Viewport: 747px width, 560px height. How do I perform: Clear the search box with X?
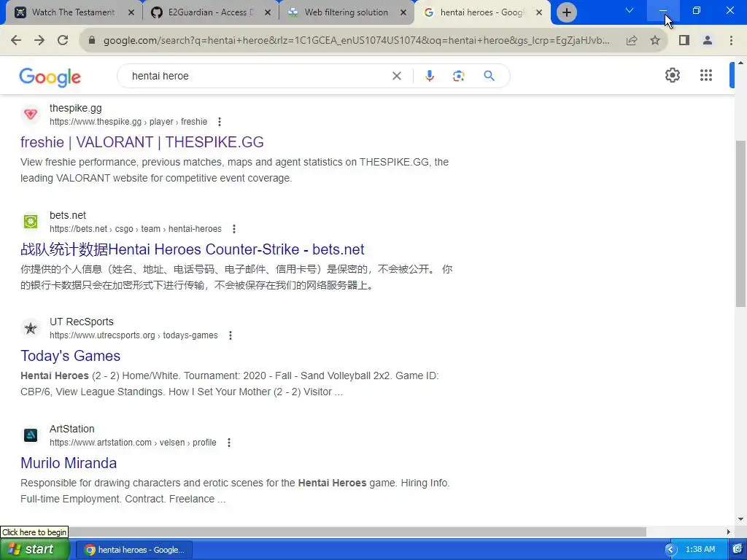(x=396, y=76)
